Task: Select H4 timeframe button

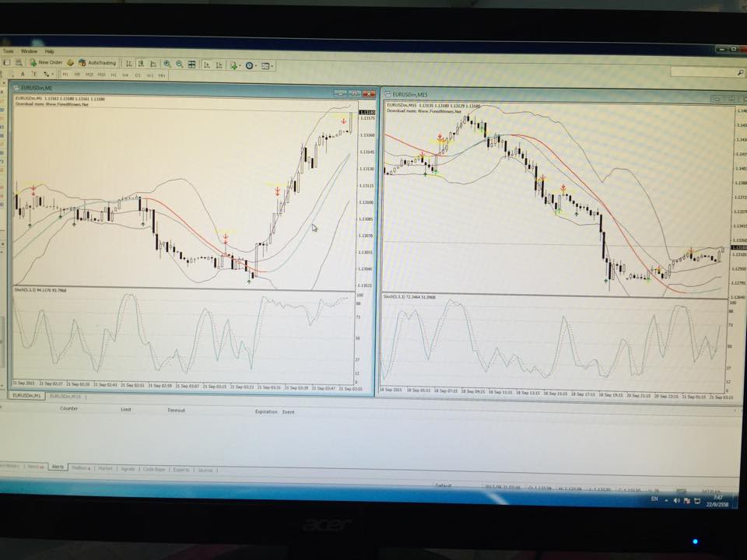Action: pyautogui.click(x=125, y=75)
